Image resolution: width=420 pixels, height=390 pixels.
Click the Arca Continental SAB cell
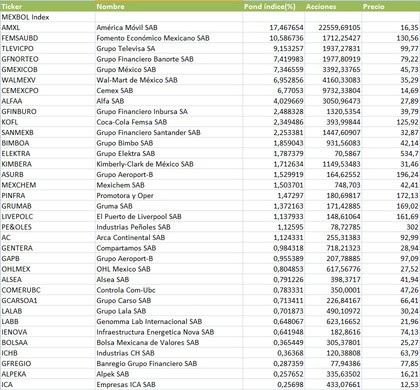pyautogui.click(x=169, y=237)
